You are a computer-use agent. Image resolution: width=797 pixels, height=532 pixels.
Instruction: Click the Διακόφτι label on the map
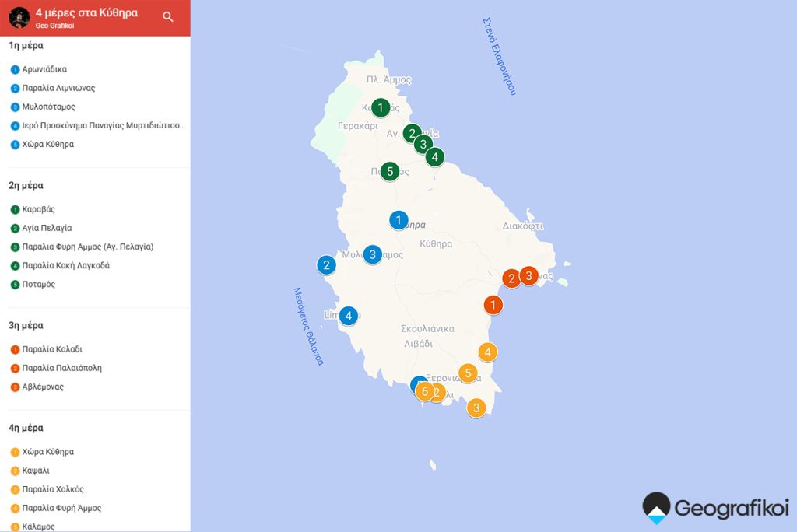(523, 226)
